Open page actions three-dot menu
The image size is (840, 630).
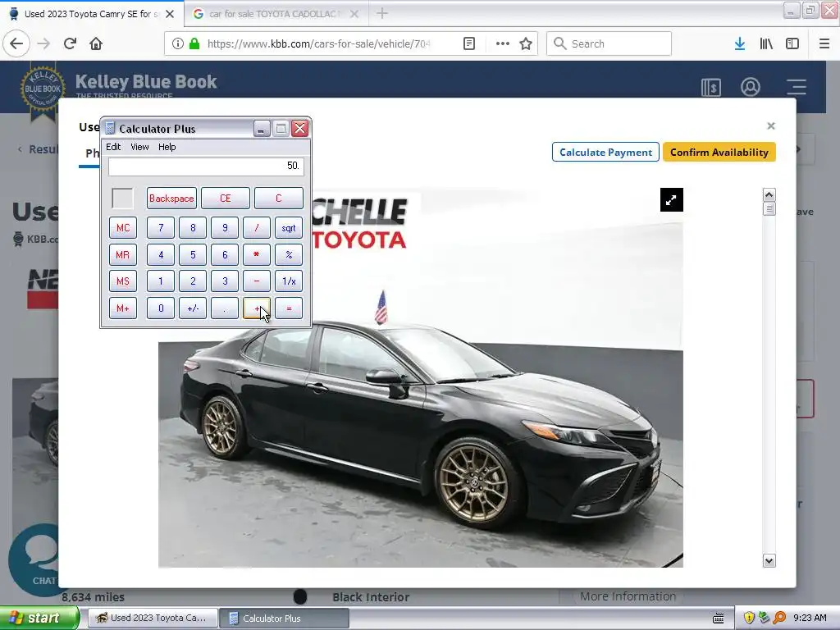[x=503, y=43]
